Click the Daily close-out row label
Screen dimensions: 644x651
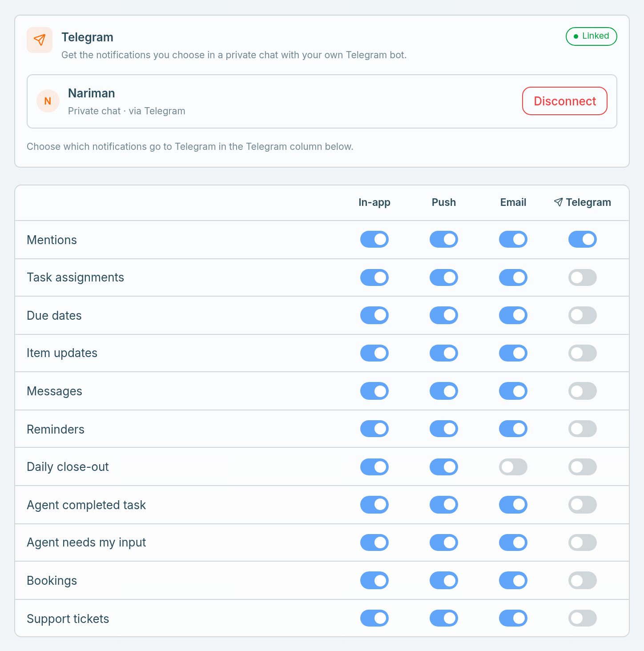coord(68,467)
